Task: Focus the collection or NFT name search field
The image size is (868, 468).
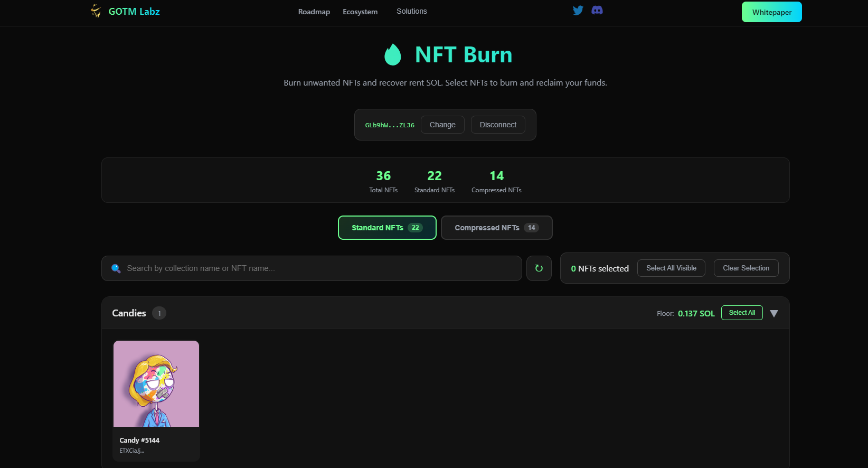Action: 317,268
